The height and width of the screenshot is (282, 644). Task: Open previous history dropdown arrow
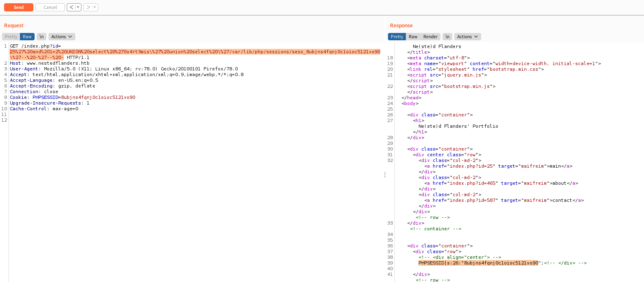point(78,7)
